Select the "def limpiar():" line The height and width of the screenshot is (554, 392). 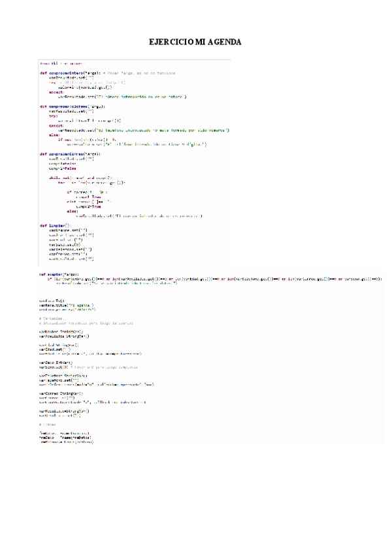[56, 225]
